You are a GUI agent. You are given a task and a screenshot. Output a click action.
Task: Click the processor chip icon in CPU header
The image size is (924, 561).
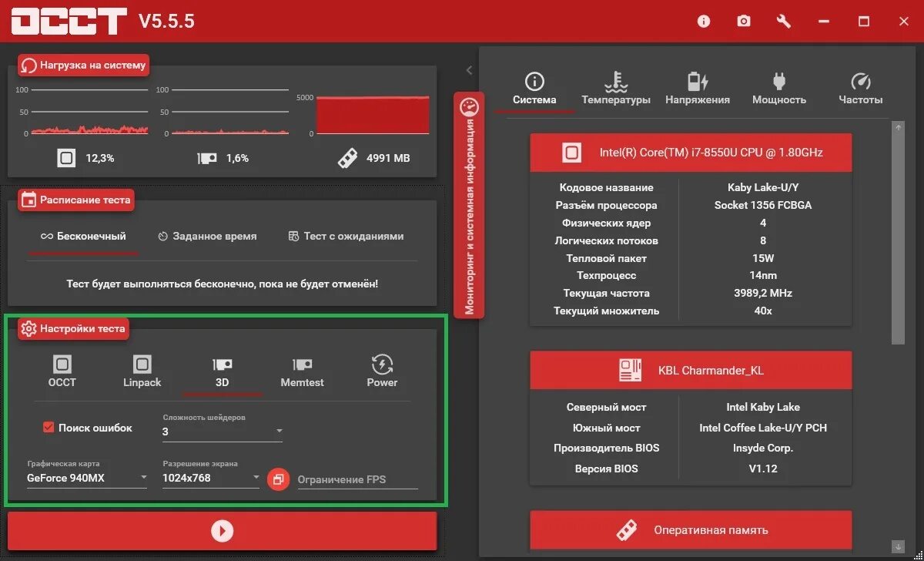pyautogui.click(x=571, y=153)
